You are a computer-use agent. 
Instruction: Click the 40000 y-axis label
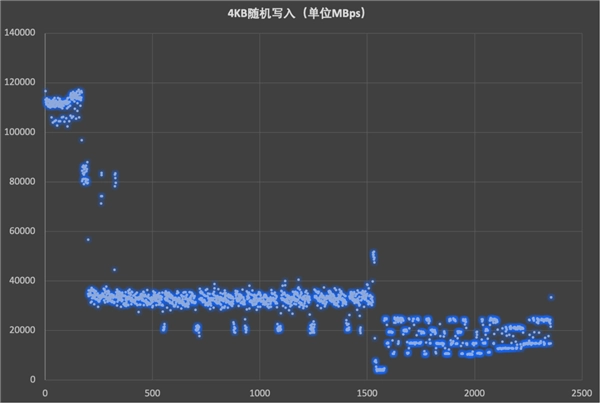coord(23,280)
